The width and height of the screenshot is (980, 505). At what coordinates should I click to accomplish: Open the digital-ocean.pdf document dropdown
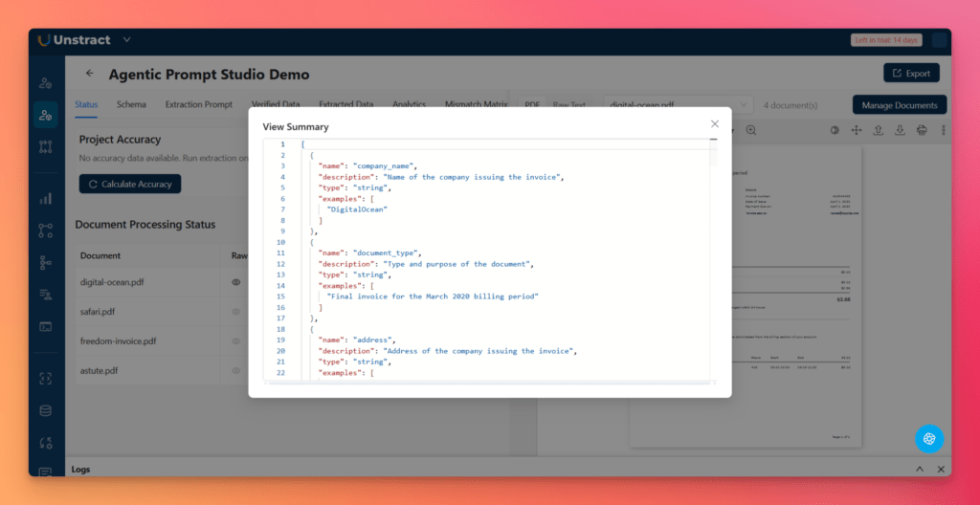pos(679,104)
